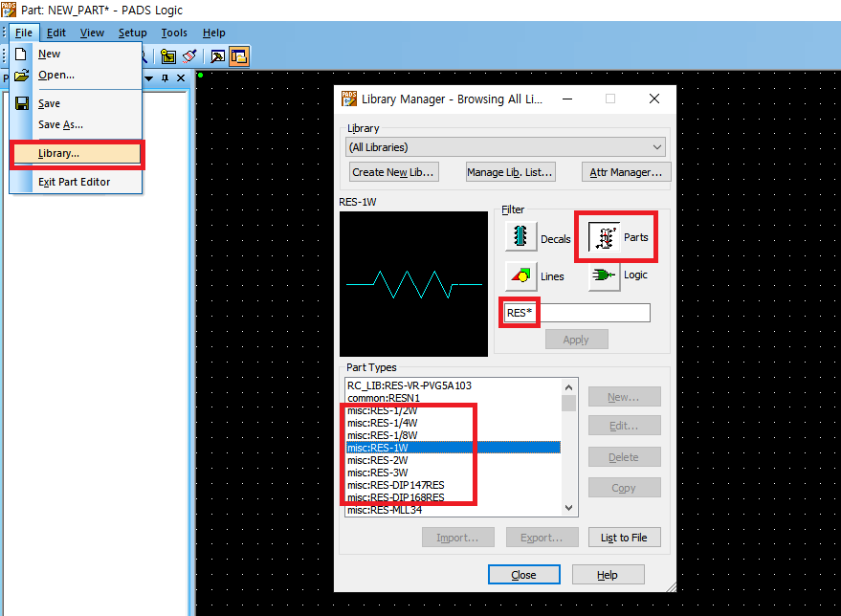Select misc:RES-2W in the list
841x616 pixels.
point(454,460)
